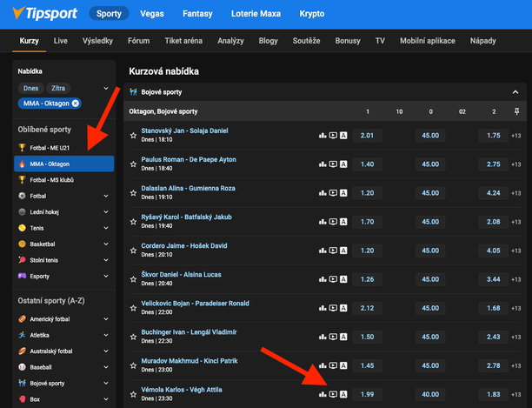Star the Ryšavý Karol - Batfalský Jakub match

(x=133, y=222)
